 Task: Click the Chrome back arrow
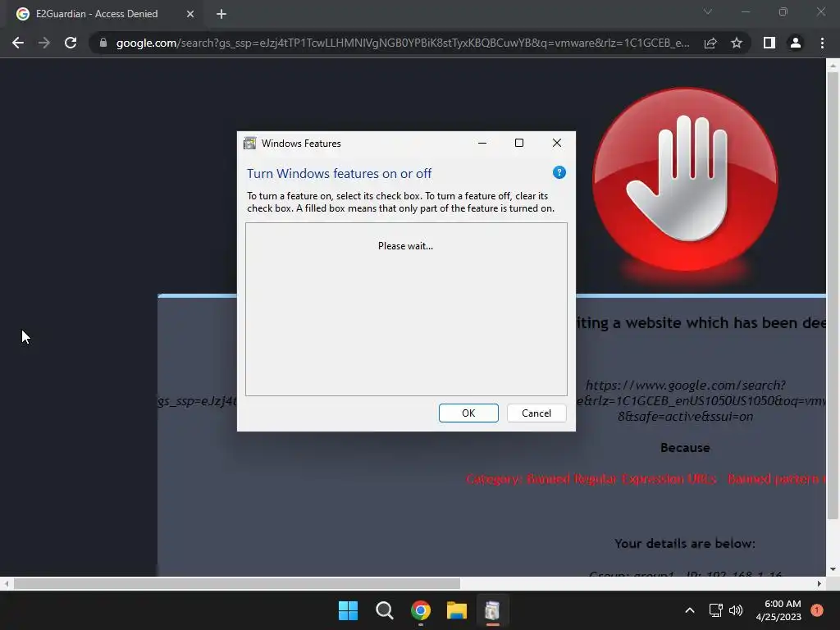coord(18,43)
